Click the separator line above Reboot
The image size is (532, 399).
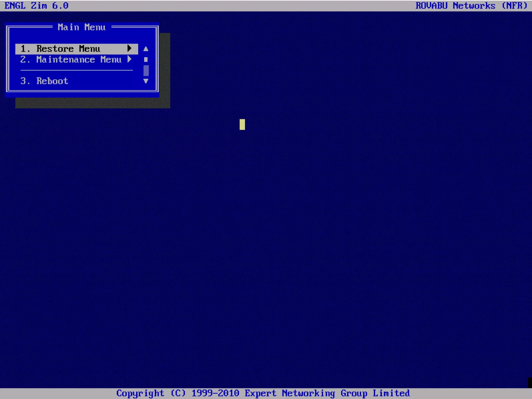tap(76, 70)
